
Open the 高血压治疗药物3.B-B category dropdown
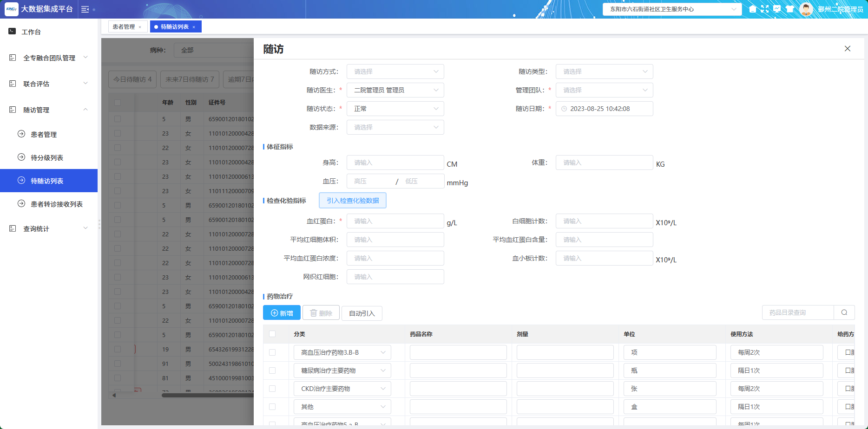pos(342,352)
